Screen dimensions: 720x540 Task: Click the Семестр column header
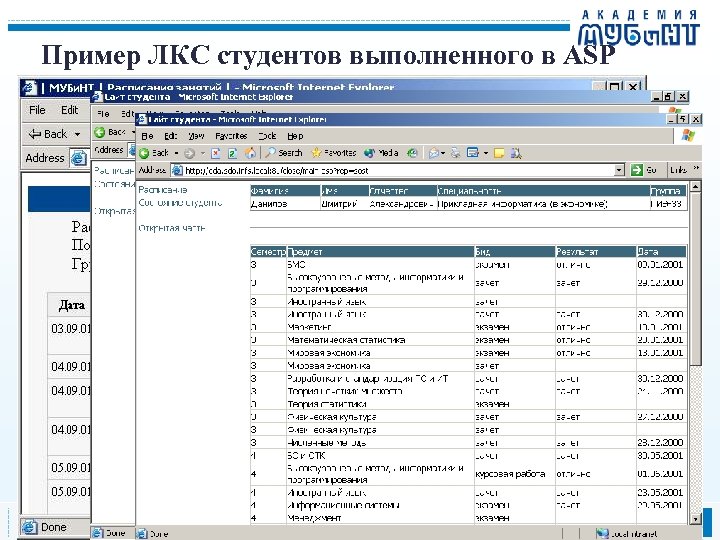pyautogui.click(x=268, y=252)
